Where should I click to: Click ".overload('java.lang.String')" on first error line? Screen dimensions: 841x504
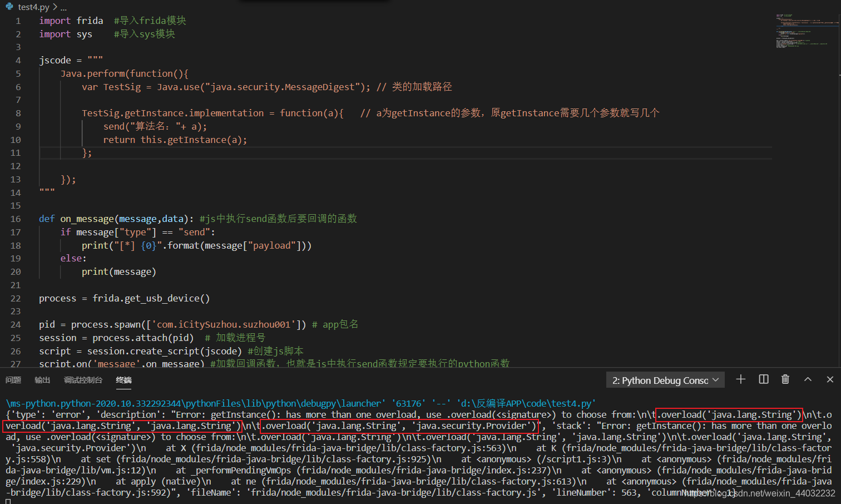pos(729,414)
